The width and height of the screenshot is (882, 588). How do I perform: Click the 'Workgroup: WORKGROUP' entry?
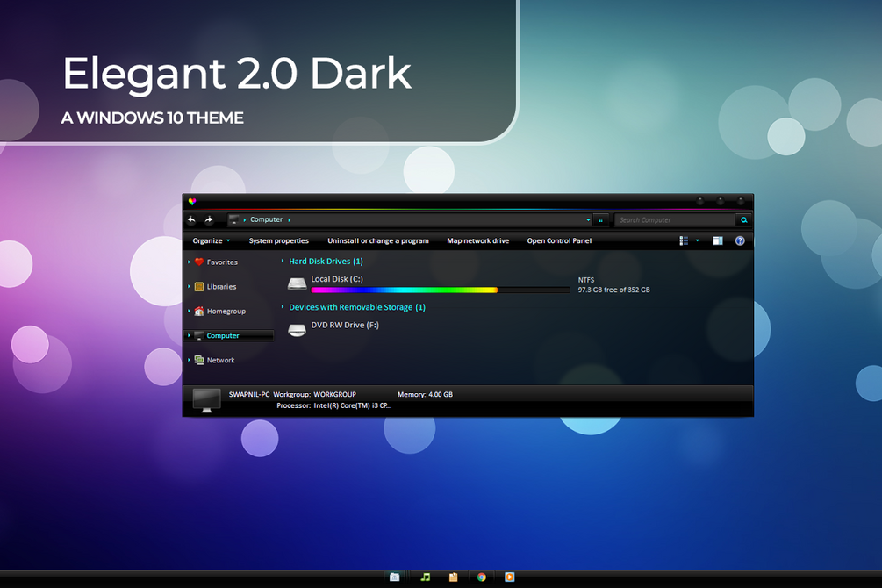pyautogui.click(x=314, y=394)
